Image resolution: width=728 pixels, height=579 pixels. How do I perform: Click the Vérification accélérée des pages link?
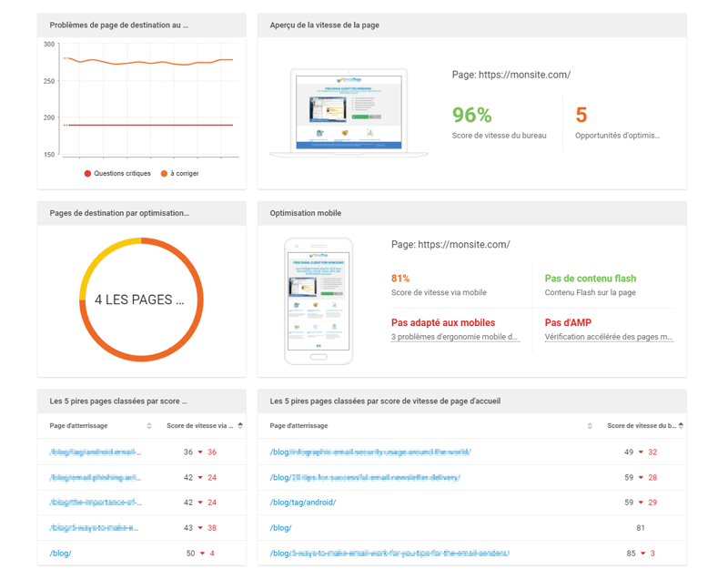[x=609, y=337]
